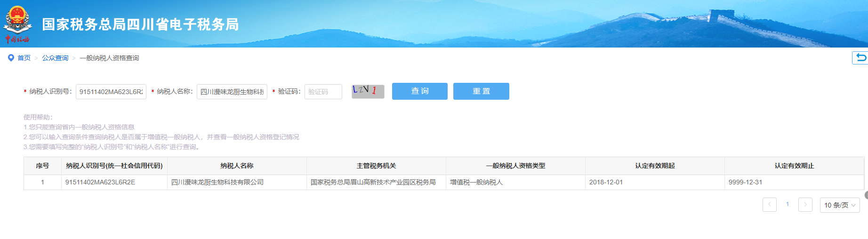Click the location pin icon in breadcrumb

click(11, 58)
